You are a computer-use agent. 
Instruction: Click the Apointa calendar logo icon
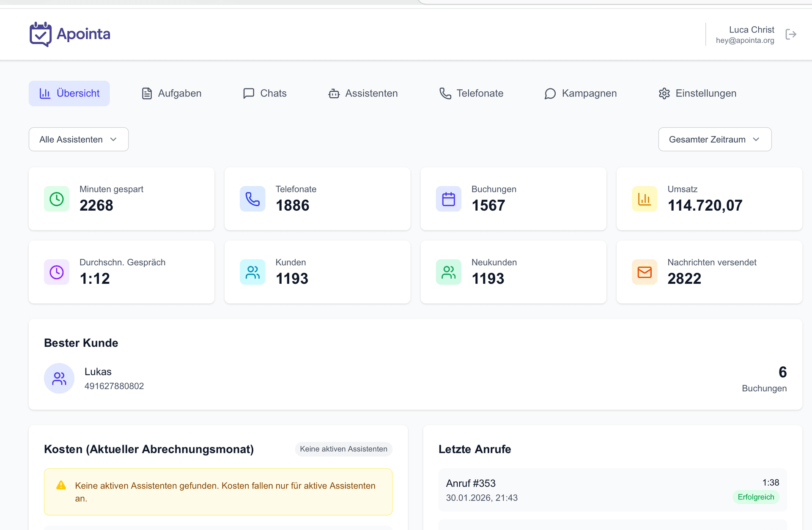point(40,34)
